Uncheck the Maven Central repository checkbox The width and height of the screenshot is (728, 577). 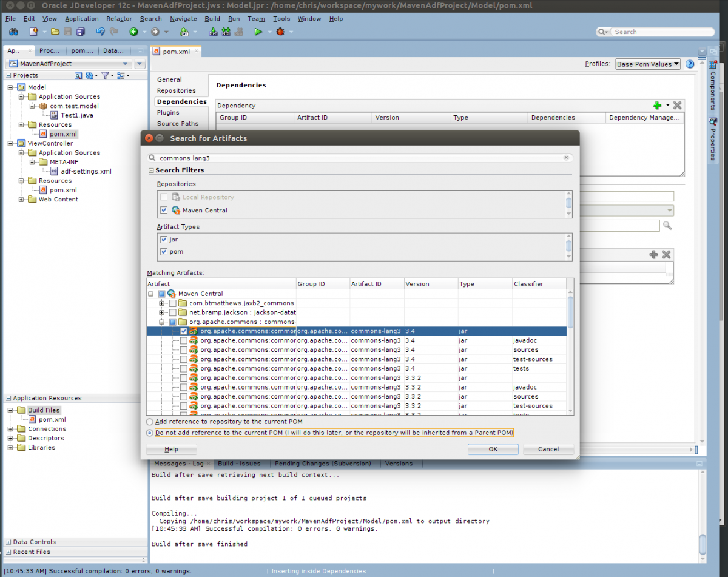pos(164,209)
